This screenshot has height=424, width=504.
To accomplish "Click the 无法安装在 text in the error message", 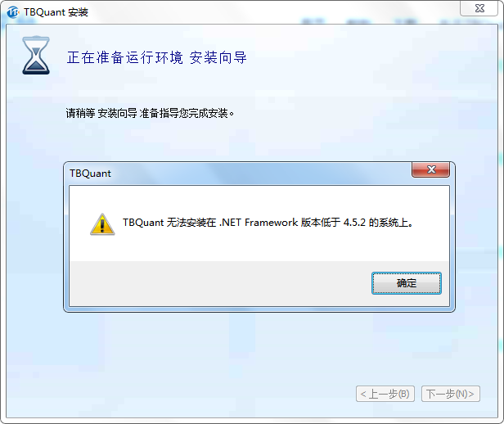I will [x=191, y=223].
